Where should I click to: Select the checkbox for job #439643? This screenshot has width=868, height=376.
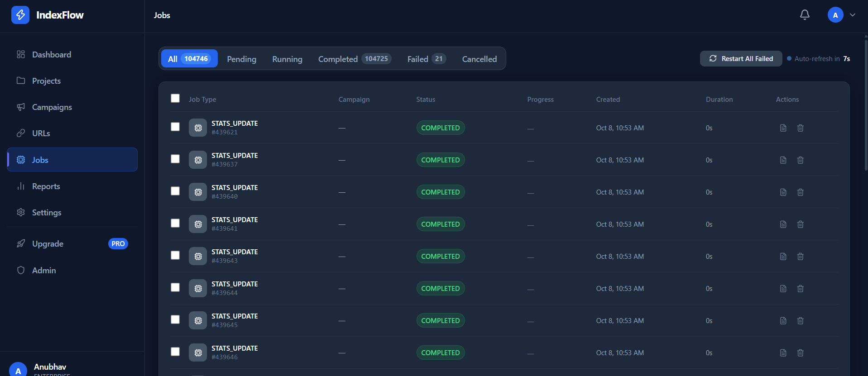coord(175,255)
